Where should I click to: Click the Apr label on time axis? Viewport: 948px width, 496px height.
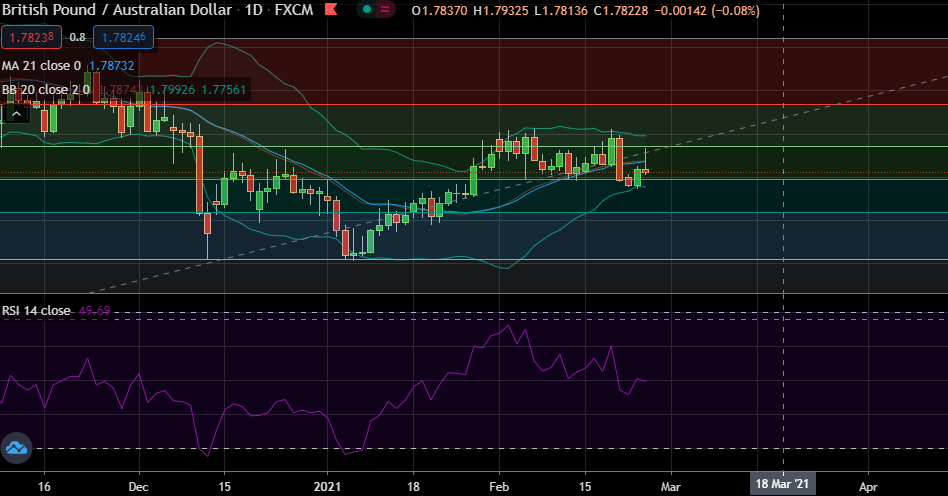tap(868, 485)
